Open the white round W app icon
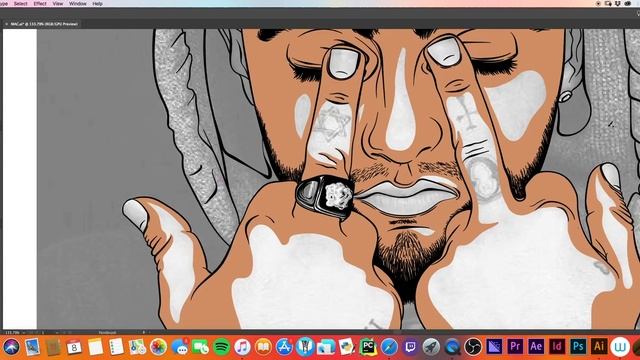The height and width of the screenshot is (360, 640). [620, 347]
